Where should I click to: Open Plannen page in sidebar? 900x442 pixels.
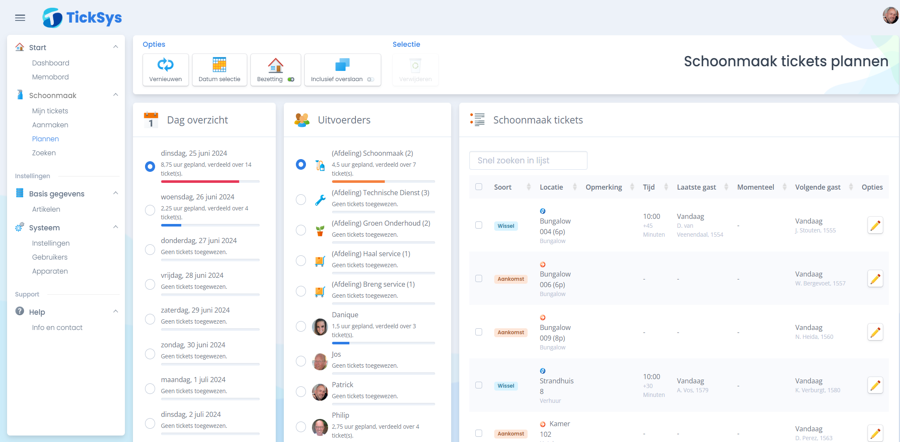pyautogui.click(x=45, y=139)
